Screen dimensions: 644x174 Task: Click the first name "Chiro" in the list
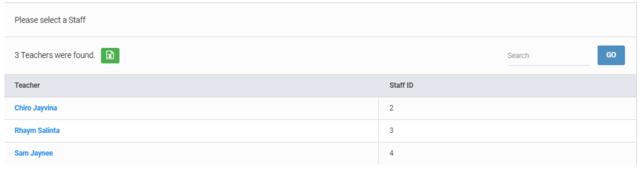tap(23, 108)
